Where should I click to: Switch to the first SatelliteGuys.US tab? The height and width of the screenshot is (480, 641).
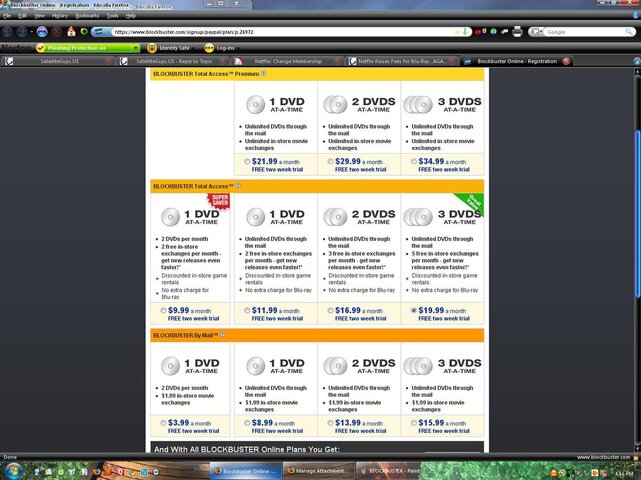click(x=59, y=61)
